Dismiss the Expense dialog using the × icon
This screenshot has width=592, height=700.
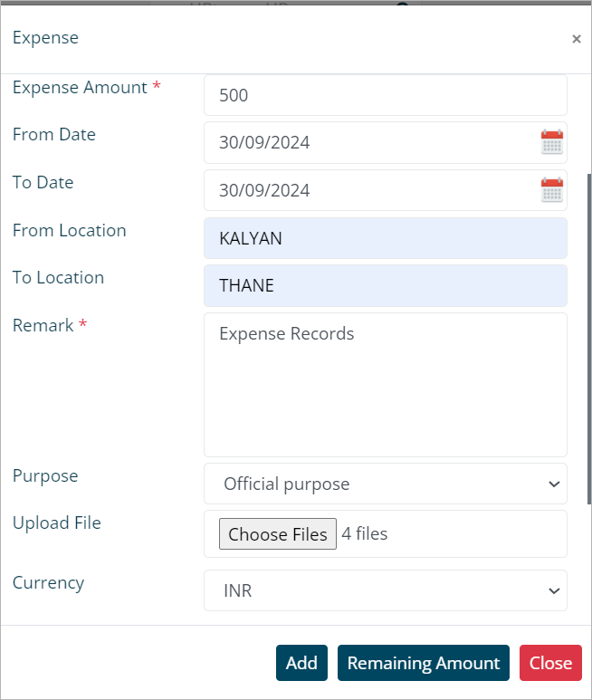[576, 39]
